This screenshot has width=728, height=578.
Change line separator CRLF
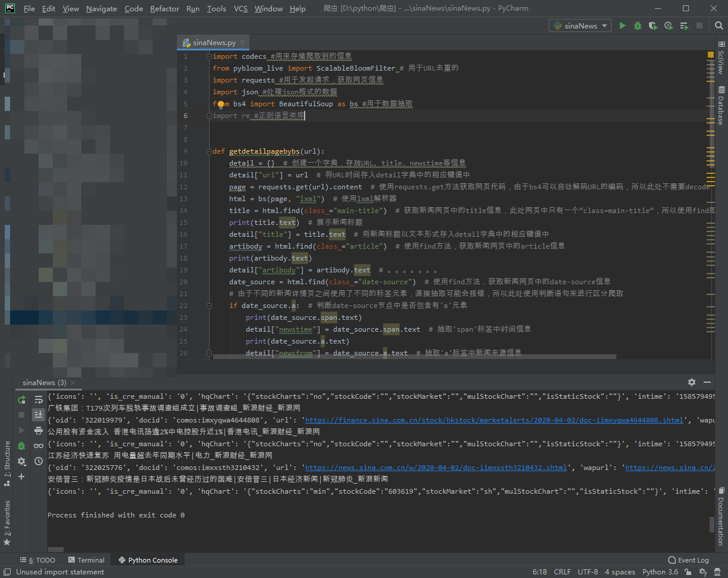tap(562, 572)
